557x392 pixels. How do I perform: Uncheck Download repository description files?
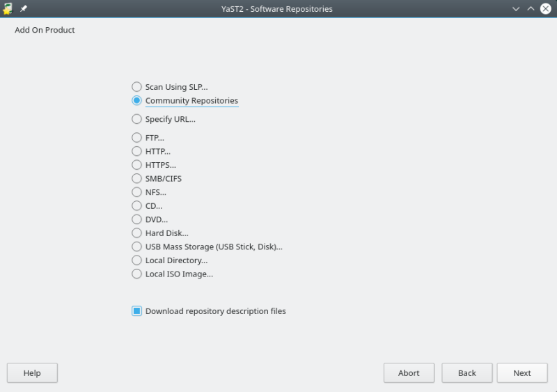coord(137,311)
